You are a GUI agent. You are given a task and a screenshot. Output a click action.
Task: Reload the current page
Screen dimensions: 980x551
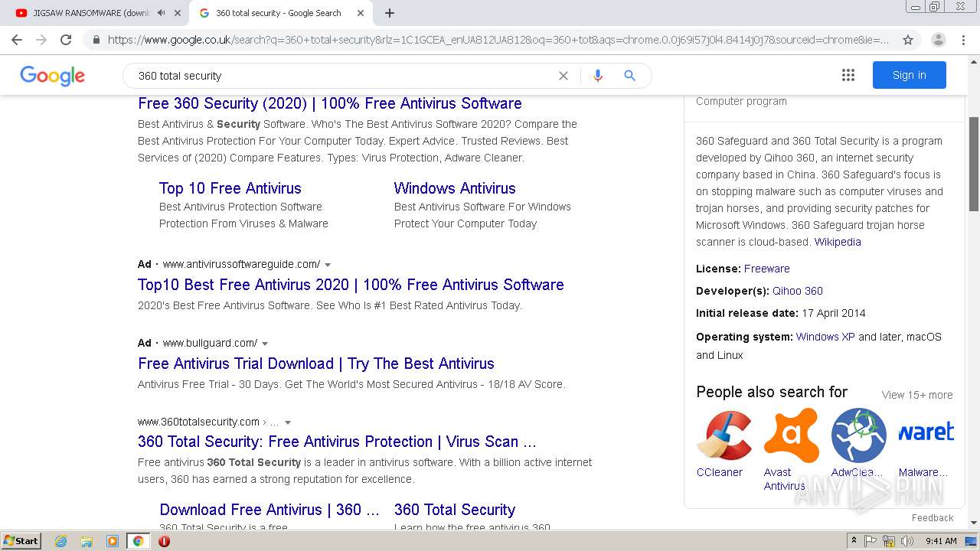click(x=66, y=40)
